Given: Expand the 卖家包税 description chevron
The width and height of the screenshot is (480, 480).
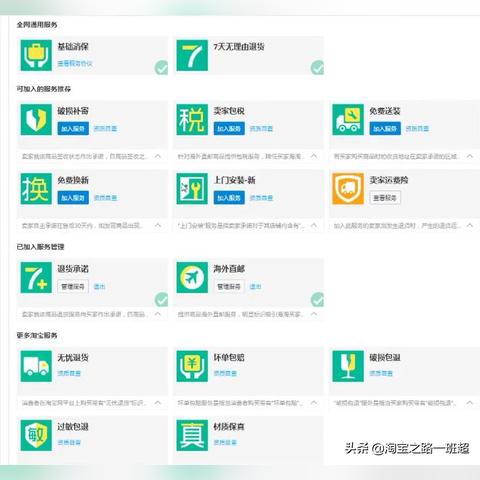Looking at the screenshot, I should coord(314,156).
